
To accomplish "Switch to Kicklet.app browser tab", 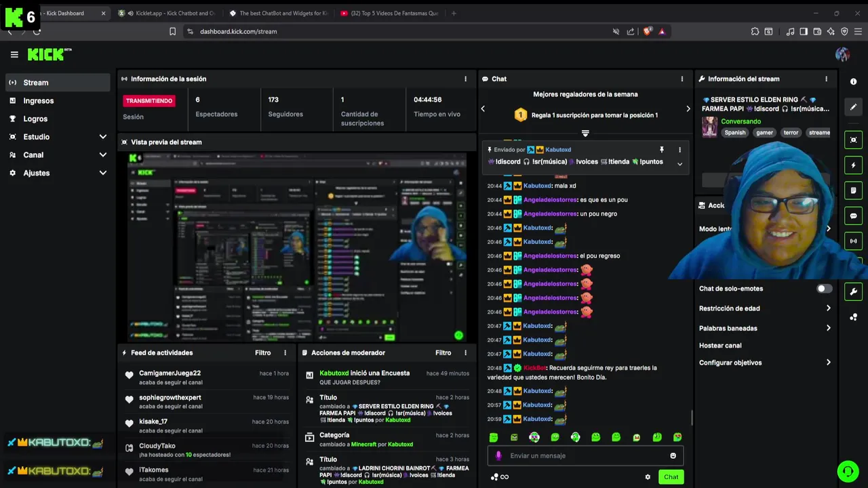I will pyautogui.click(x=166, y=13).
